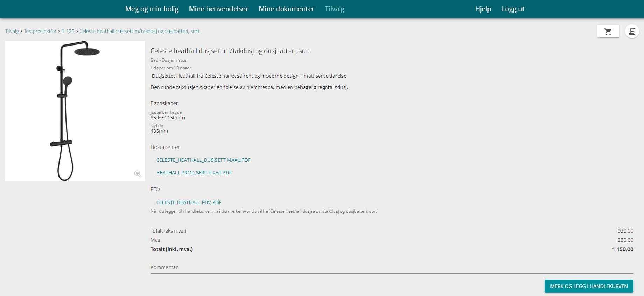Click the value '485mm'
The width and height of the screenshot is (644, 296).
click(x=159, y=131)
